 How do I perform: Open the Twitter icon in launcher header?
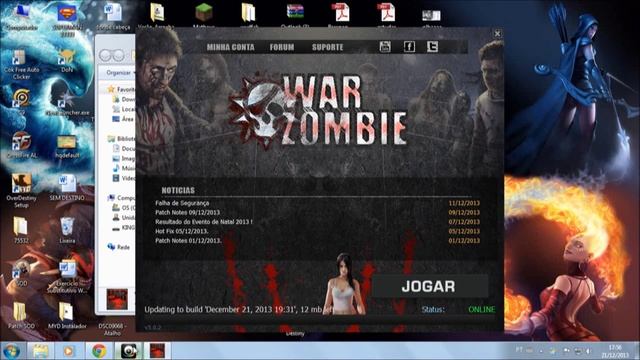pyautogui.click(x=433, y=47)
